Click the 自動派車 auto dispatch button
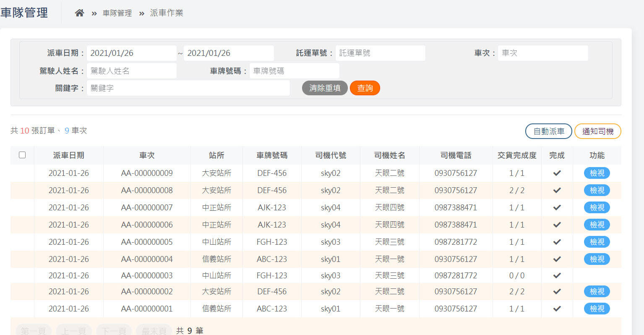Image resolution: width=644 pixels, height=335 pixels. 548,131
